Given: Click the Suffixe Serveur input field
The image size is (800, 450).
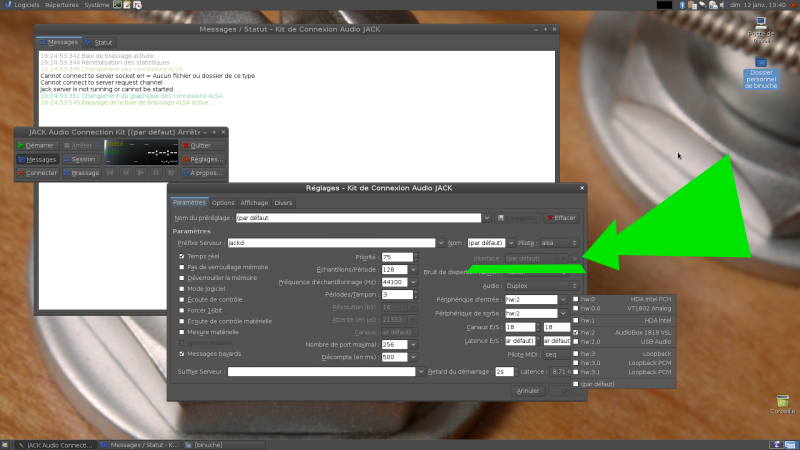Looking at the screenshot, I should point(321,372).
